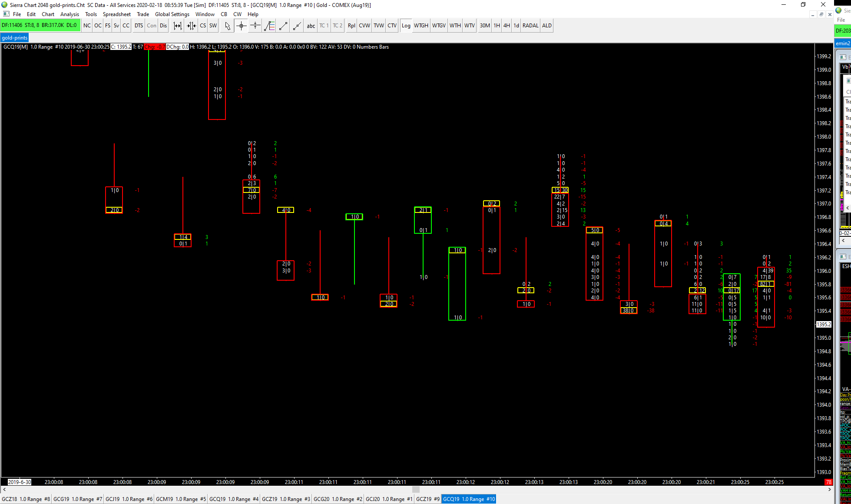Click the 30M timeframe button

tap(484, 26)
